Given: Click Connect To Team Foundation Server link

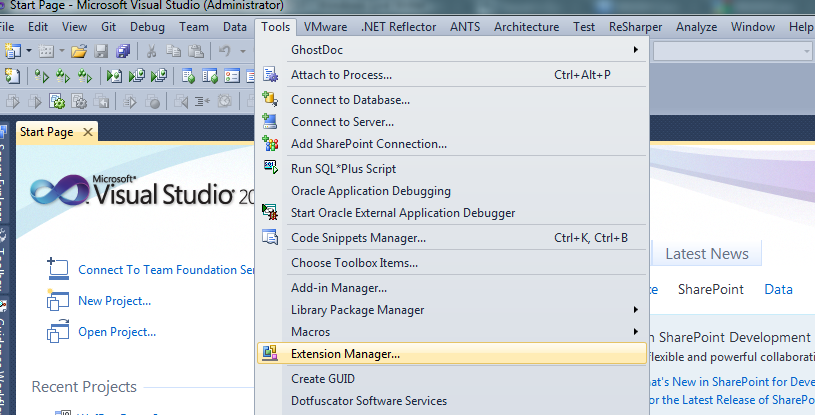Looking at the screenshot, I should coord(165,270).
